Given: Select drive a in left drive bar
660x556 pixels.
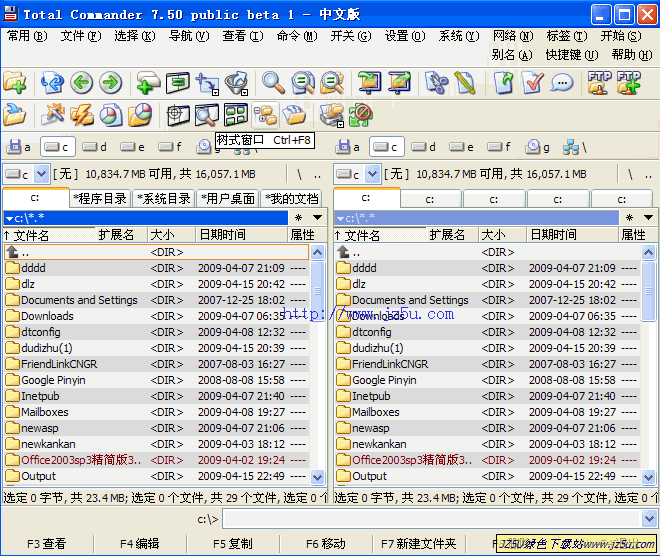Looking at the screenshot, I should pyautogui.click(x=20, y=147).
